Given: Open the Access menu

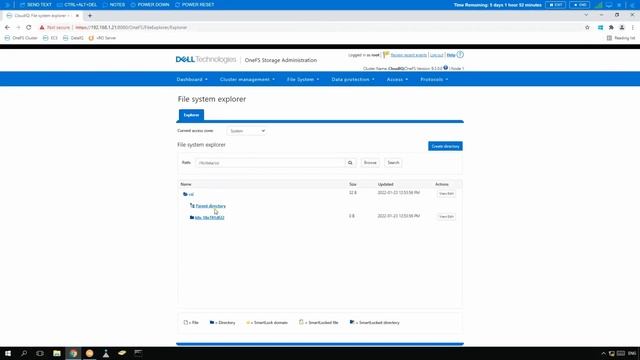Looking at the screenshot, I should tap(397, 79).
